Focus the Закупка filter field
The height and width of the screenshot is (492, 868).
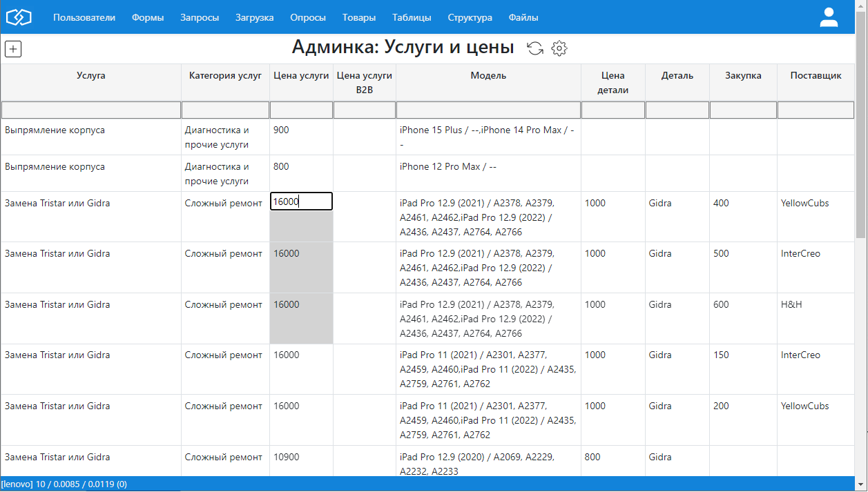click(743, 110)
